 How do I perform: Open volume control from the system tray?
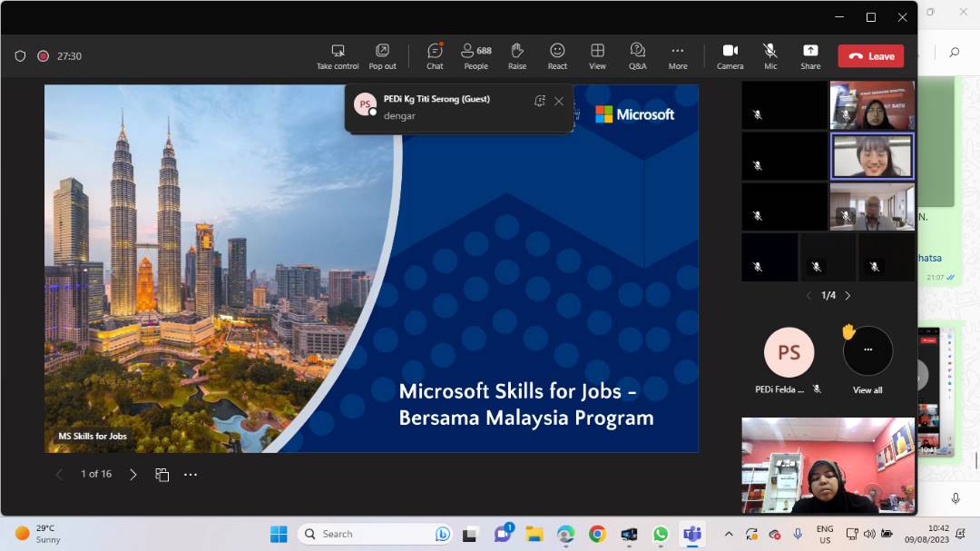point(869,534)
